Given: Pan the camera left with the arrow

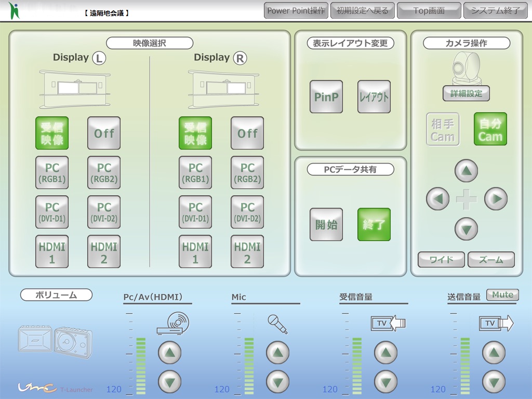Looking at the screenshot, I should (437, 198).
